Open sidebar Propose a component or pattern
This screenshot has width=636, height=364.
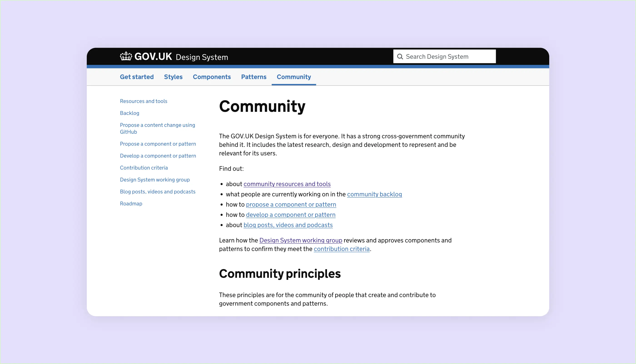(x=158, y=144)
